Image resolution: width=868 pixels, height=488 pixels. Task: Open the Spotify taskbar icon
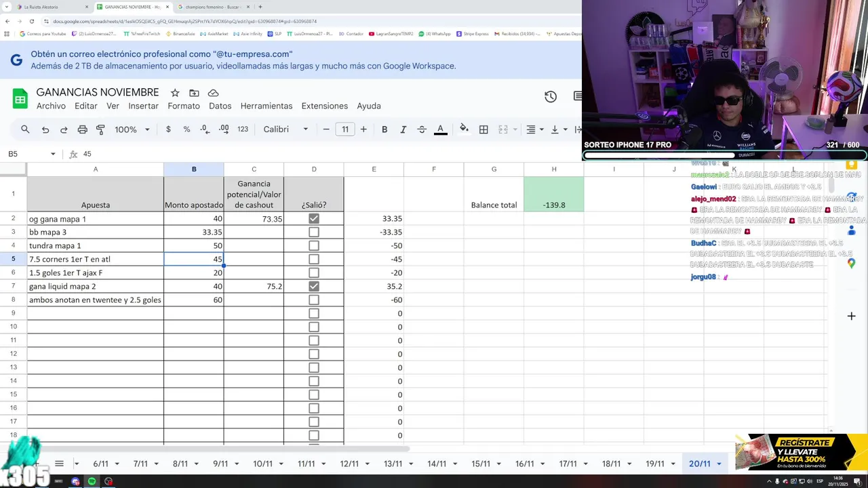pos(92,481)
